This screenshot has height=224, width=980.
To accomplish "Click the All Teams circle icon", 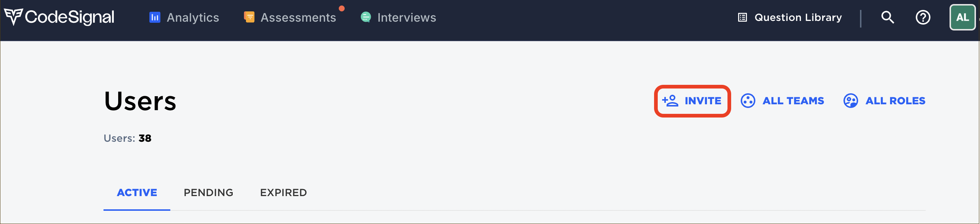I will point(748,101).
